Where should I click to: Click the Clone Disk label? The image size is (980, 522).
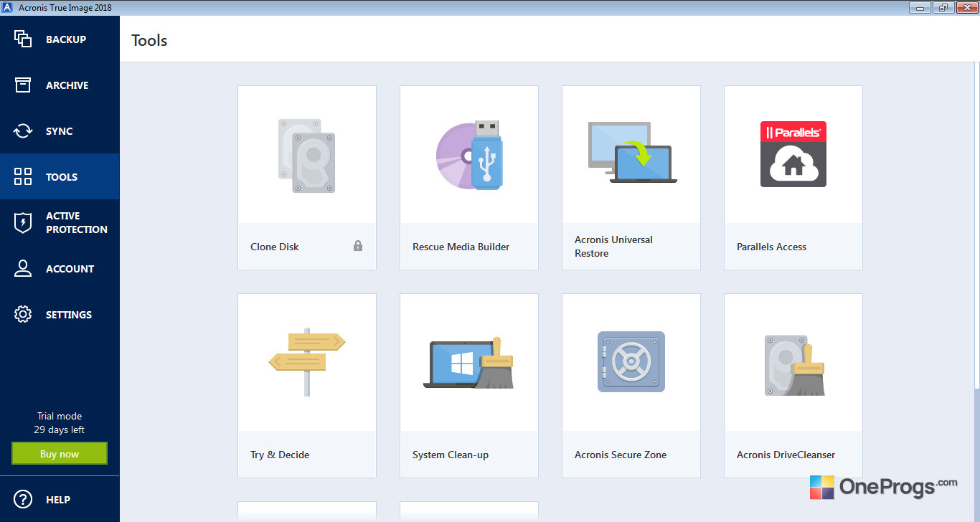[275, 247]
